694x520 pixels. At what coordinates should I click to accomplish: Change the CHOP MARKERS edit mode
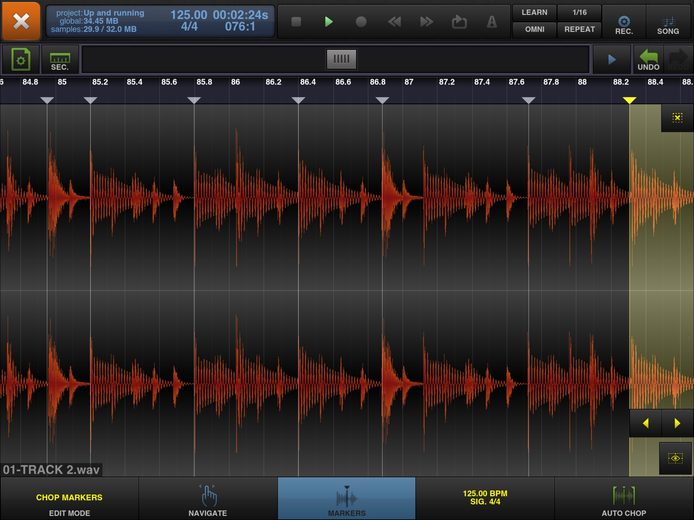click(69, 499)
